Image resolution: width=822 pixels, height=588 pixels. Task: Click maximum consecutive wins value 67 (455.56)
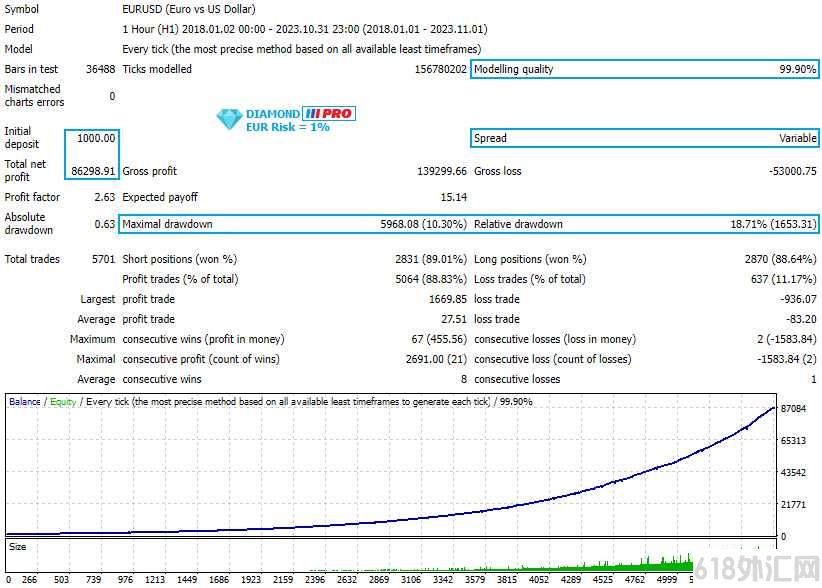tap(439, 339)
